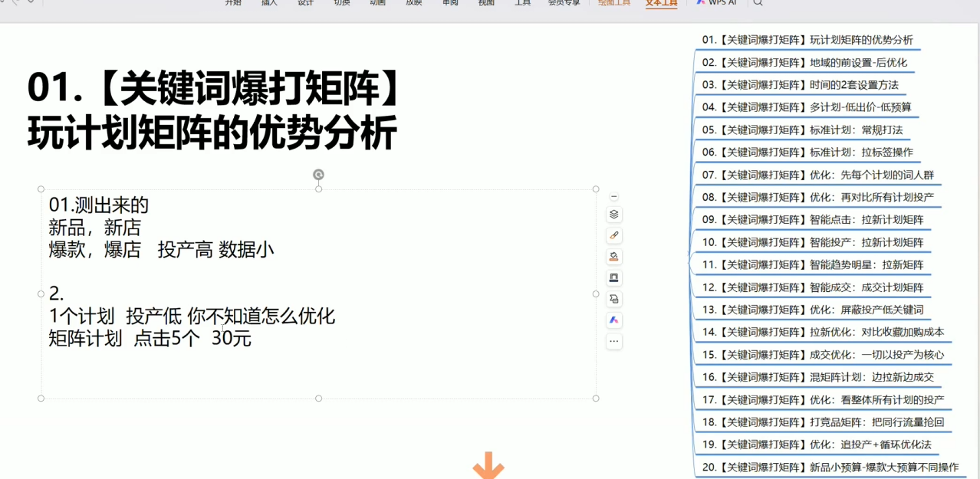Viewport: 980px width, 479px height.
Task: Select item 02 地域的前设置-后优化
Action: click(804, 63)
